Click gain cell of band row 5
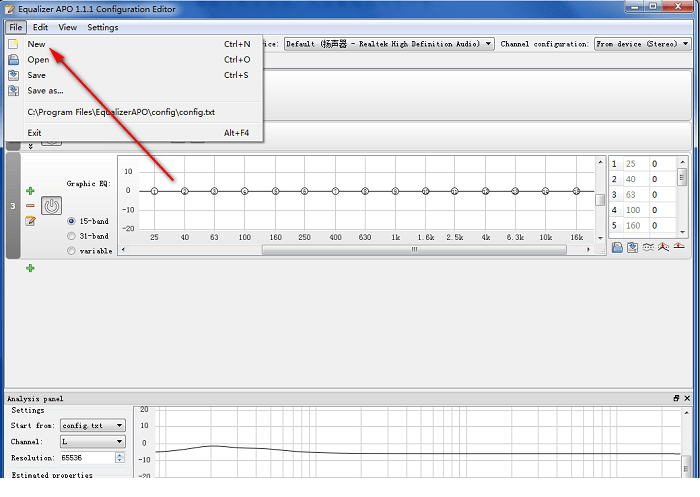700x497 pixels. (662, 226)
